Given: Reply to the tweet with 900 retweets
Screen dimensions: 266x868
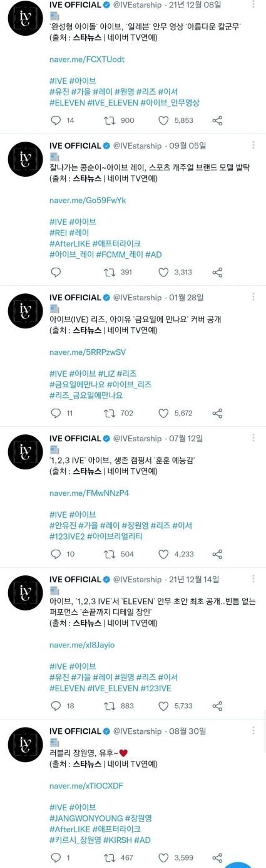Looking at the screenshot, I should pos(56,121).
